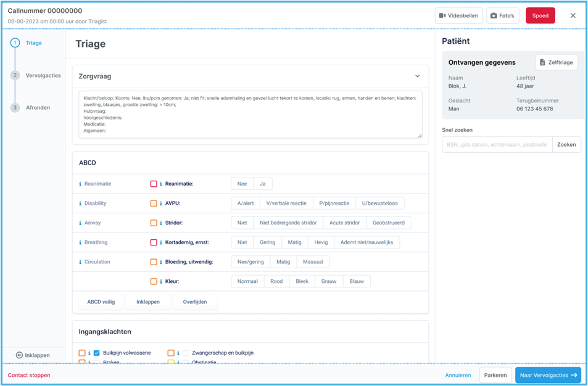Click the info icon beside Disability
The width and height of the screenshot is (588, 386).
pos(80,203)
